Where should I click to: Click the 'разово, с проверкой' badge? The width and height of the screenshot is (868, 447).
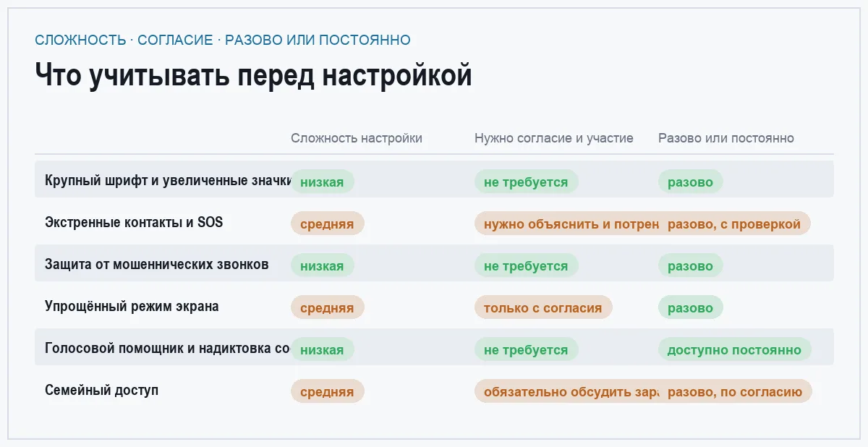coord(734,223)
